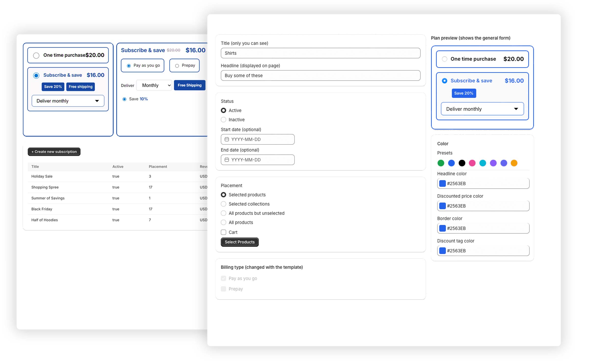Click the Save 20% tag in left template
589x364 pixels.
(x=53, y=87)
